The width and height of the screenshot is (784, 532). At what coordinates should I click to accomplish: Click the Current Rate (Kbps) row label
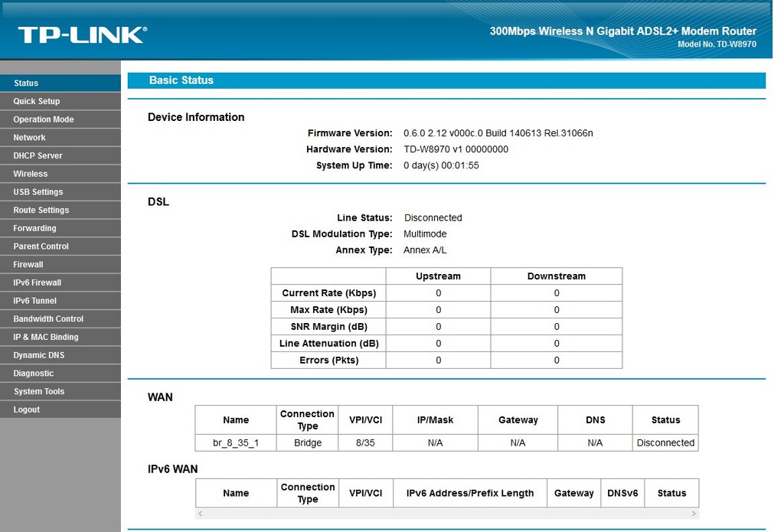pos(328,293)
